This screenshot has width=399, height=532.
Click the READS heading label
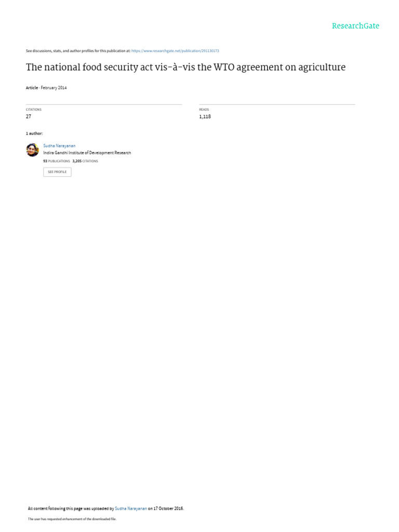click(x=204, y=110)
